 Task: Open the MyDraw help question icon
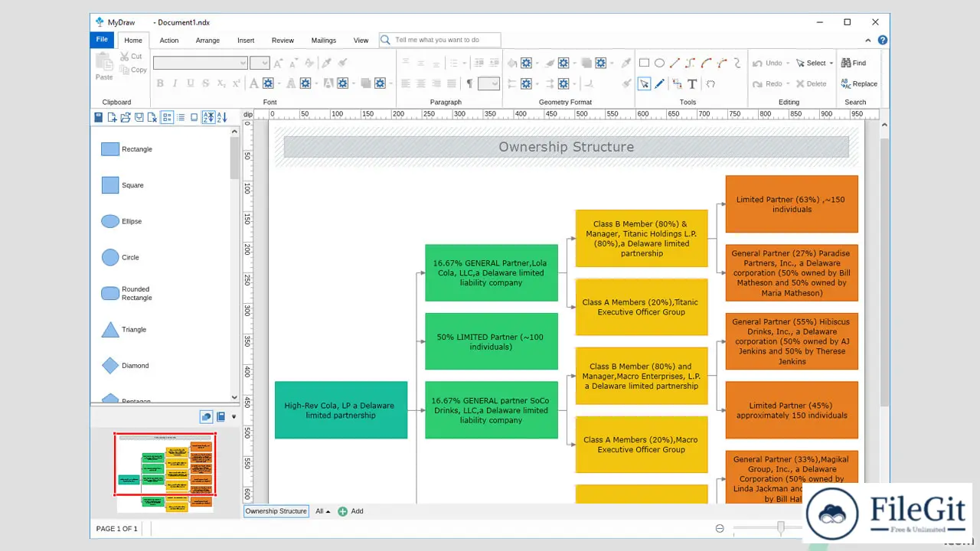pyautogui.click(x=883, y=41)
